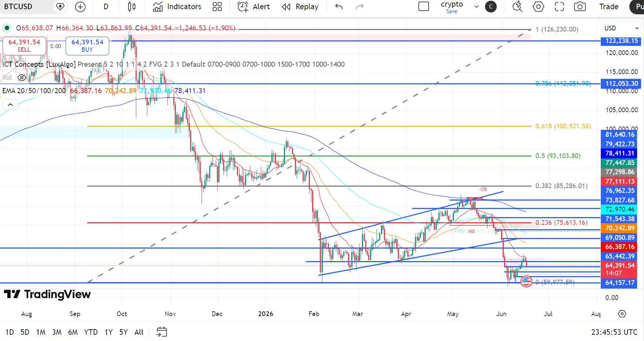The width and height of the screenshot is (644, 341).
Task: Switch to 5D time range
Action: coord(25,332)
